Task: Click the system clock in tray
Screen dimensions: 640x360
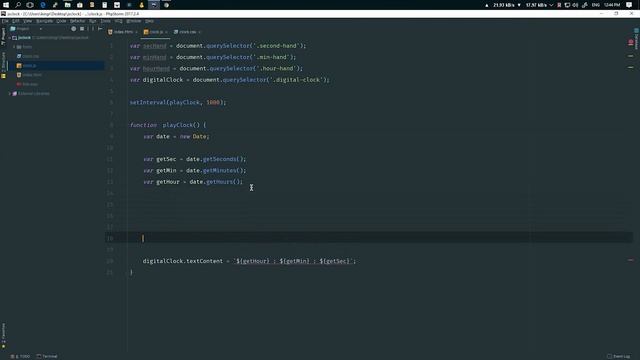Action: tap(612, 5)
